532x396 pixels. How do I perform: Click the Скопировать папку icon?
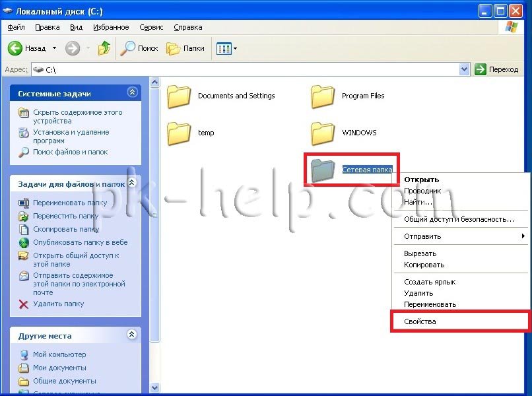[x=23, y=230]
